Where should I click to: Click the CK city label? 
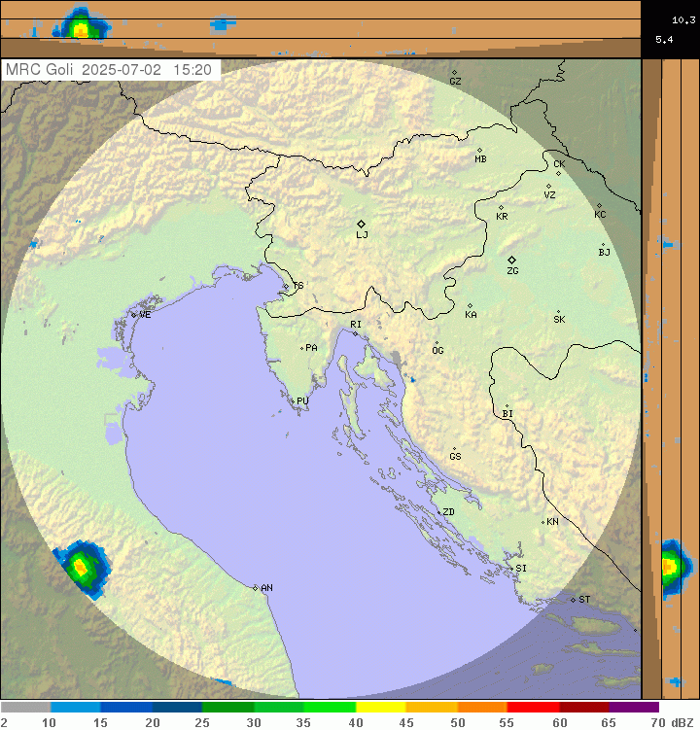559,164
